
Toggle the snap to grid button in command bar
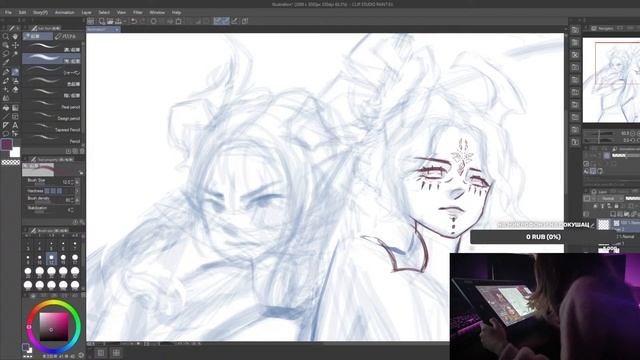pyautogui.click(x=235, y=21)
